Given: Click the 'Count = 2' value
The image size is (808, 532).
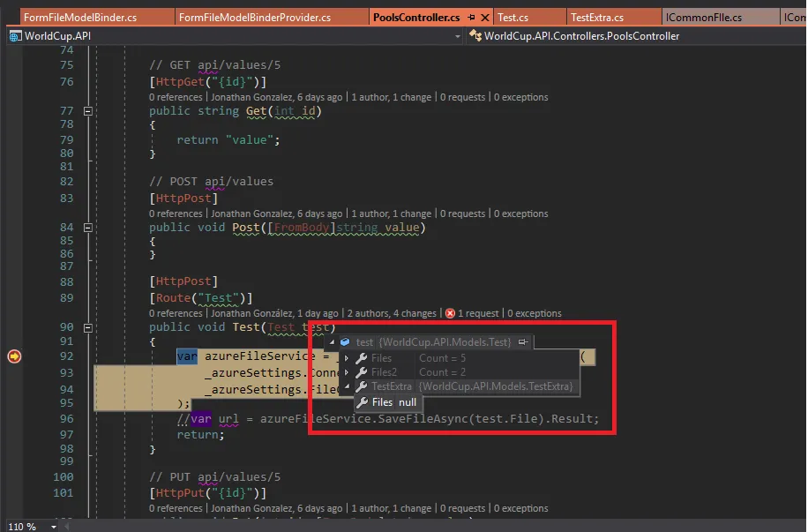Looking at the screenshot, I should click(442, 372).
